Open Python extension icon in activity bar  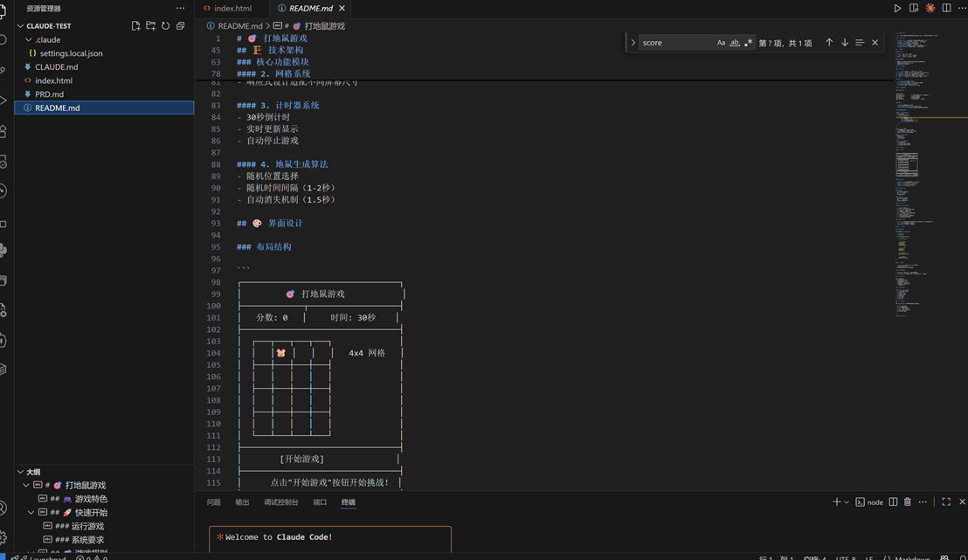click(x=3, y=250)
